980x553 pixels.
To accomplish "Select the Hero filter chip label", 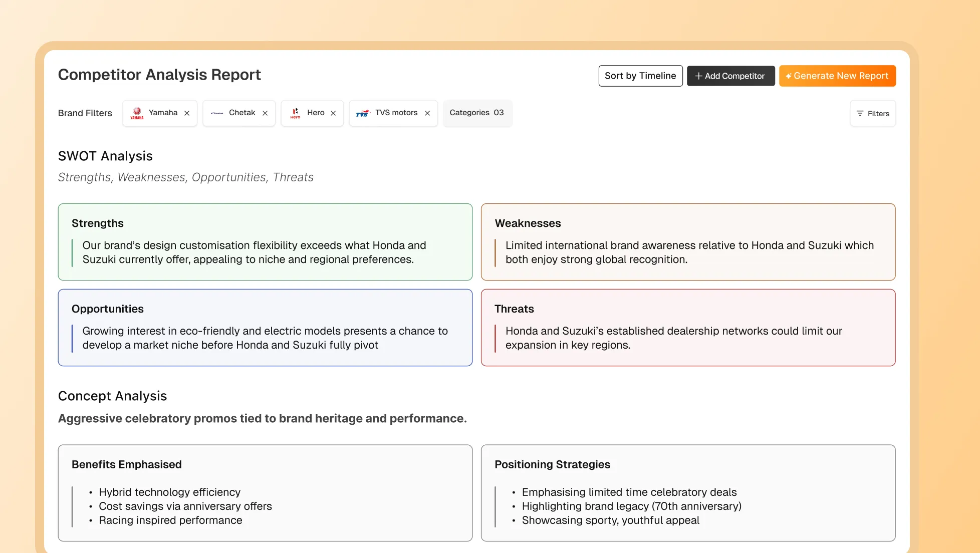I will pyautogui.click(x=316, y=113).
